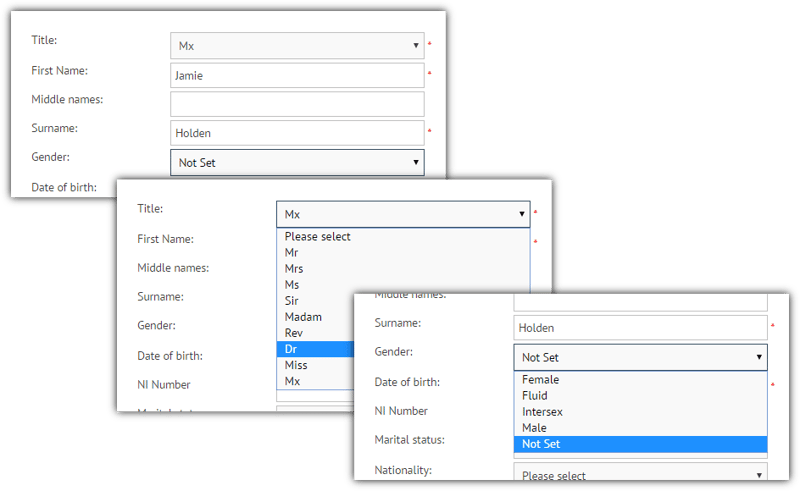The width and height of the screenshot is (800, 491).
Task: Click empty Middle names field in top panel
Action: pyautogui.click(x=297, y=104)
